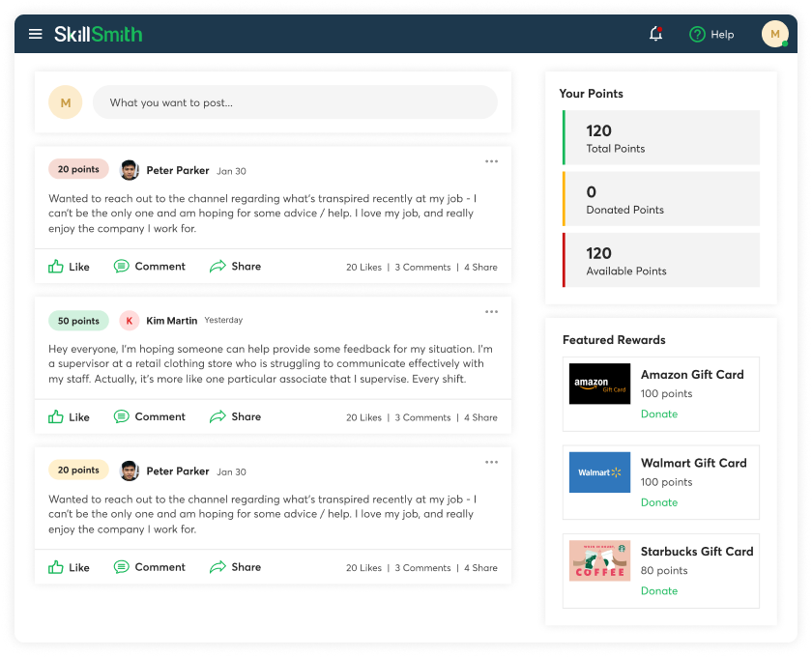Select the 120 Available Points card
The width and height of the screenshot is (812, 657).
[661, 260]
